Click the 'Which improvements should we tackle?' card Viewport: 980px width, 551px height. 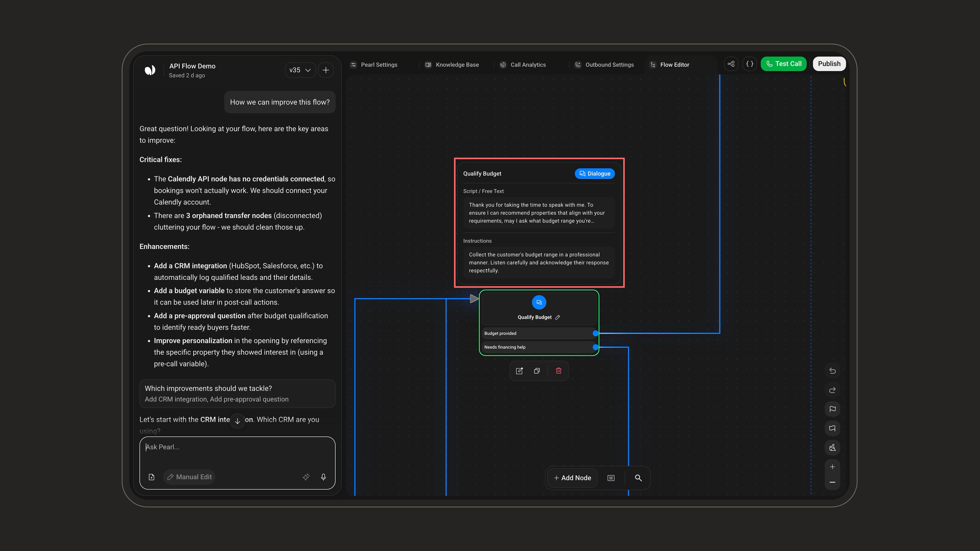point(237,394)
